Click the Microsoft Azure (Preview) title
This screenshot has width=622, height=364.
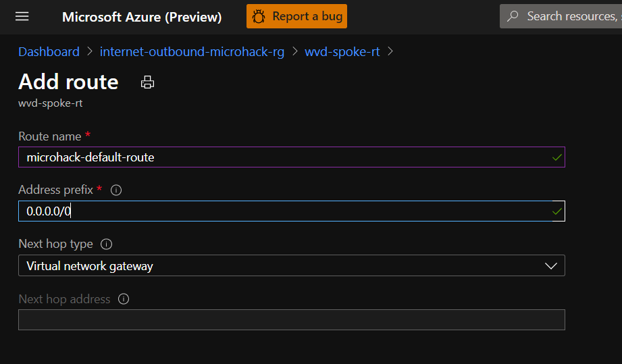point(142,17)
